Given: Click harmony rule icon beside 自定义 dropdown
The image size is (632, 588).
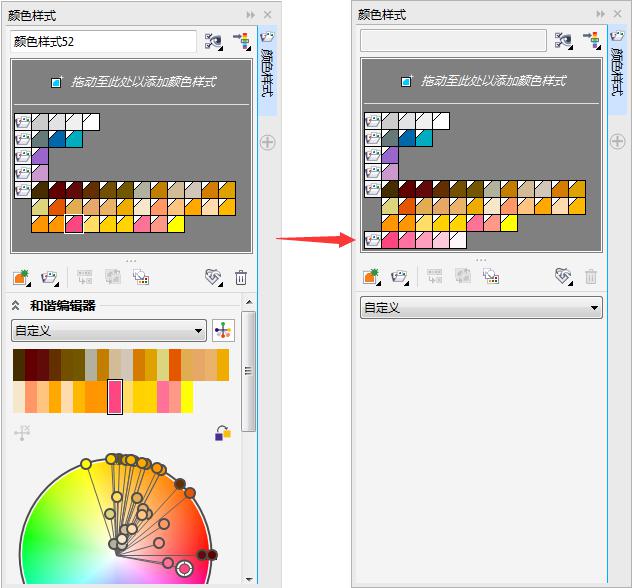Looking at the screenshot, I should coord(223,331).
